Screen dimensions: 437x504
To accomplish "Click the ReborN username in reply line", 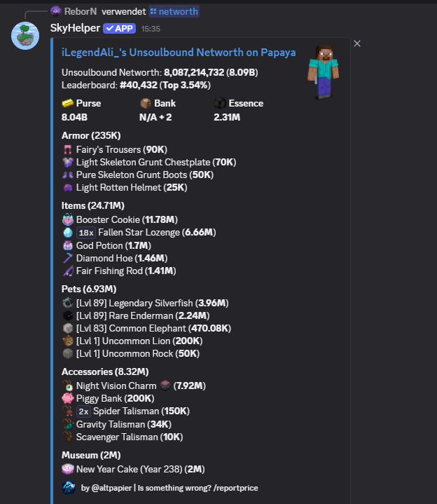I will click(81, 12).
